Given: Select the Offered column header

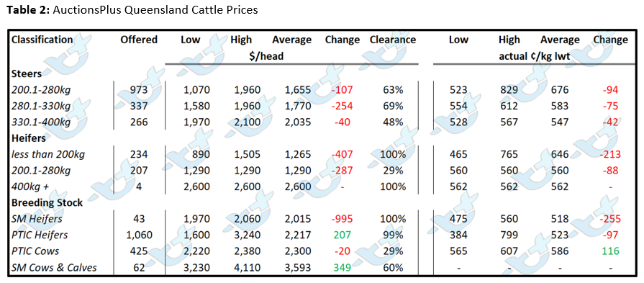Looking at the screenshot, I should (139, 40).
